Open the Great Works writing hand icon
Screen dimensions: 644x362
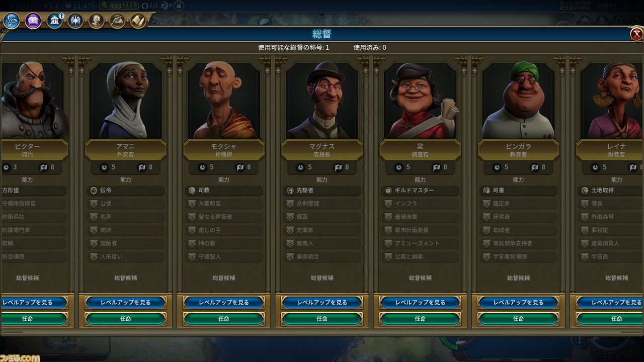[117, 21]
